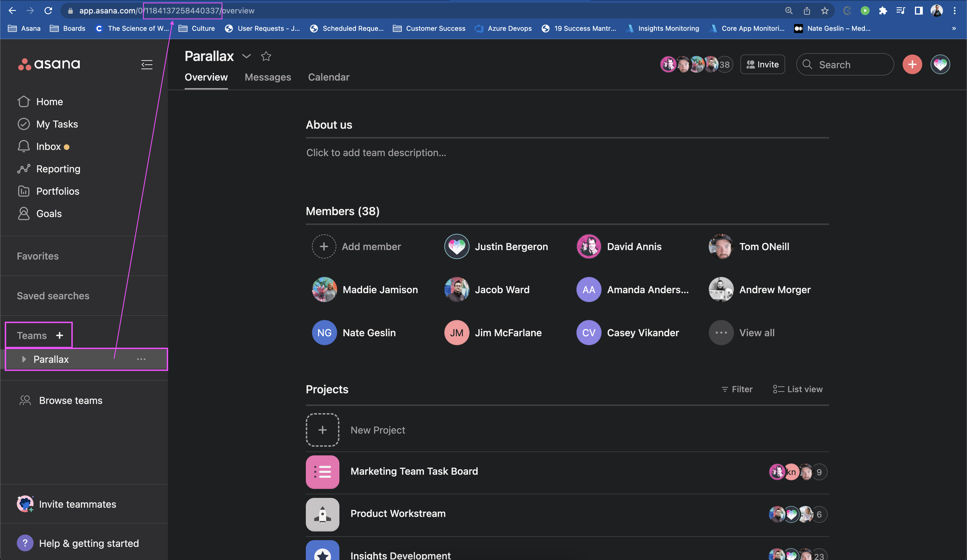Click browser back arrow

point(12,11)
